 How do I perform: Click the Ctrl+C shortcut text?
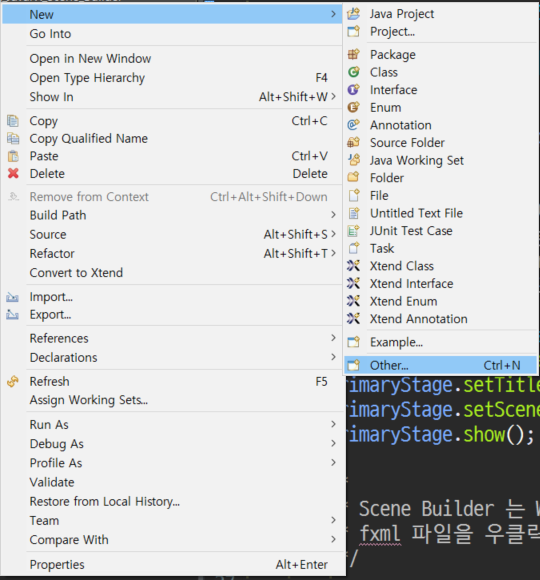point(309,121)
